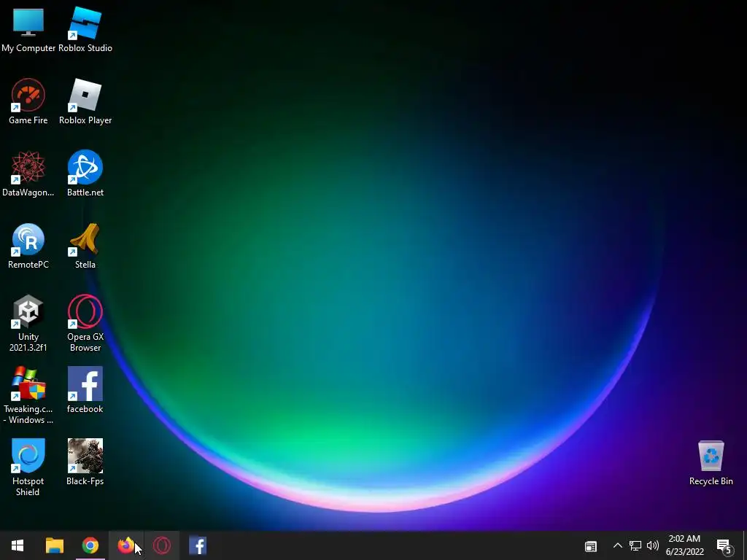Viewport: 747px width, 560px height.
Task: Open File Explorer from the taskbar
Action: tap(54, 545)
